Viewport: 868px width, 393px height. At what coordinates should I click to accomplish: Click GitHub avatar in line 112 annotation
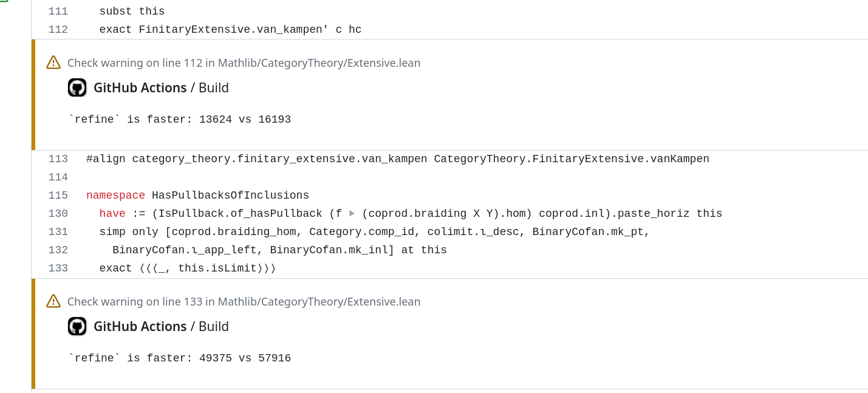[77, 87]
